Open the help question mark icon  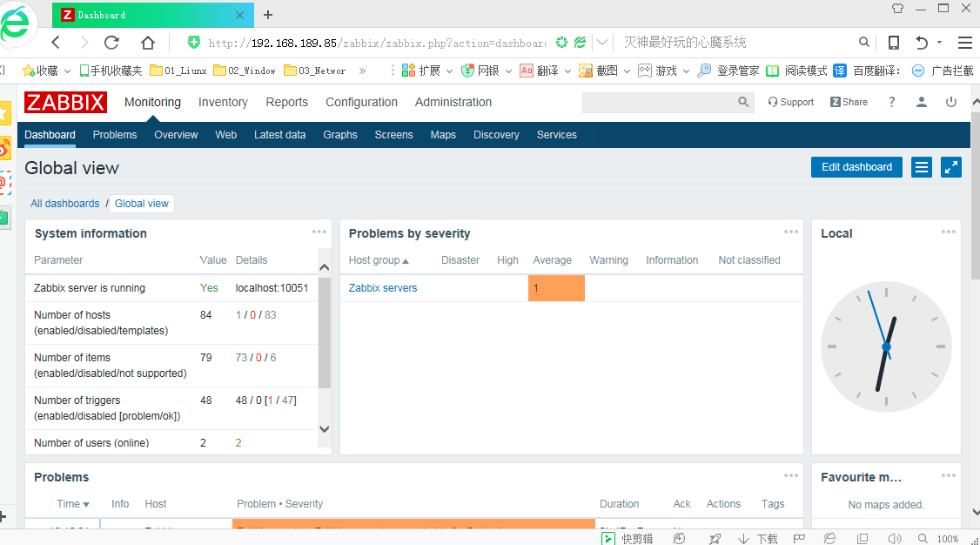click(x=891, y=102)
